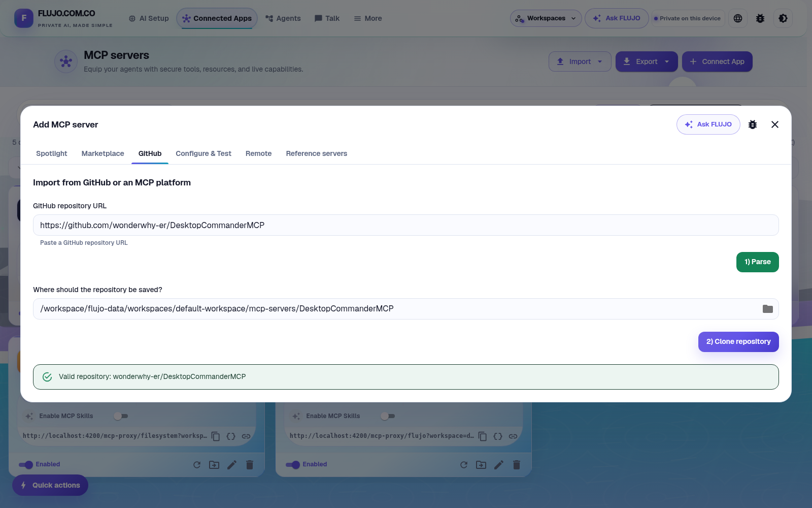The image size is (812, 508).
Task: Click Ask FLUJO in the dialog
Action: point(708,124)
